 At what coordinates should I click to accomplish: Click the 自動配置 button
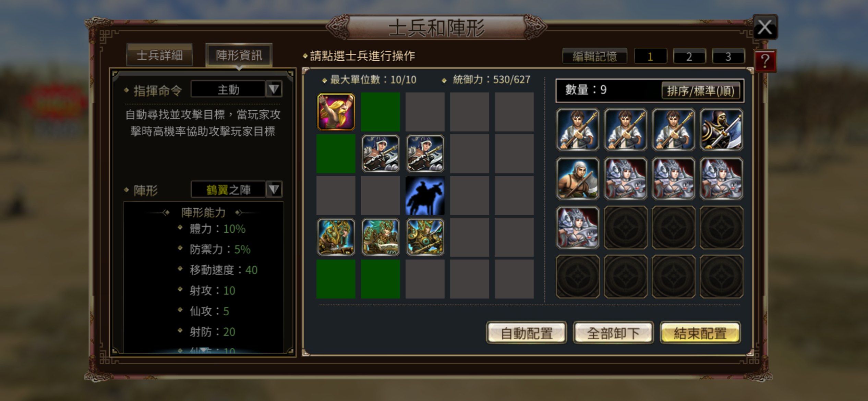pos(527,333)
